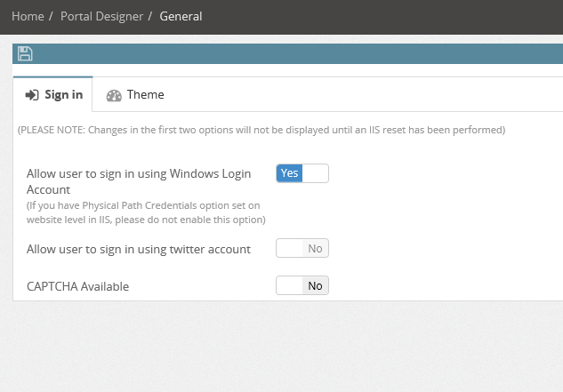Image resolution: width=563 pixels, height=392 pixels.
Task: Click the palette icon beside Theme
Action: (x=114, y=95)
